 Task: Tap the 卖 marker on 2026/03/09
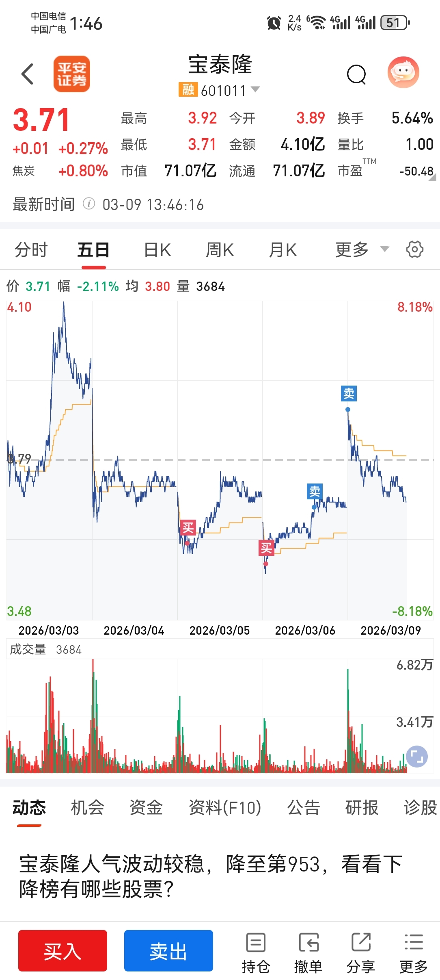click(x=349, y=393)
